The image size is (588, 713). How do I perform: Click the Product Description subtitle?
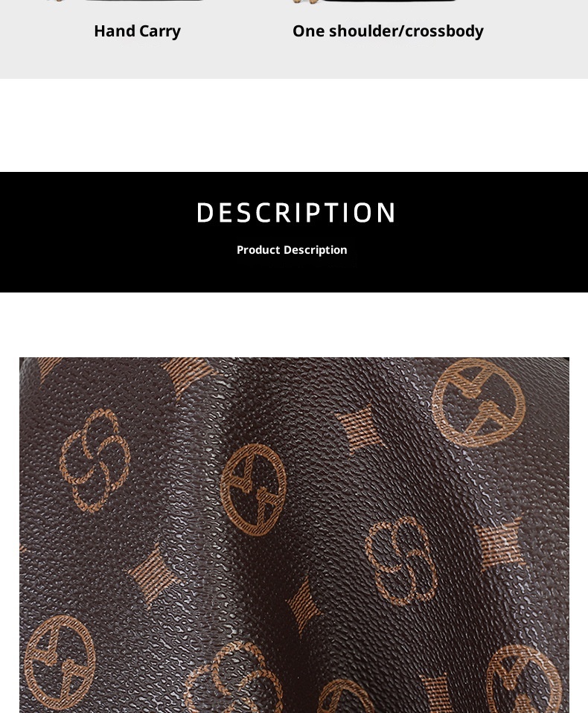292,250
